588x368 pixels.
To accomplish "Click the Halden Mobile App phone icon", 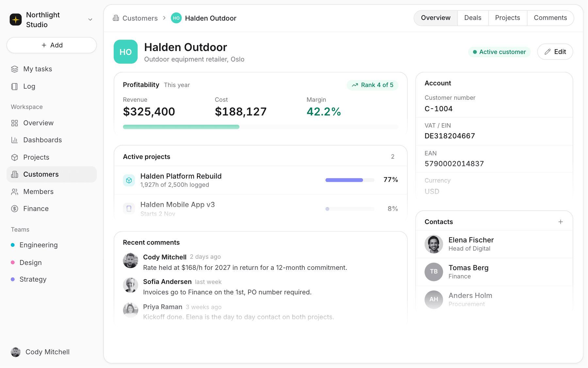I will tap(129, 209).
